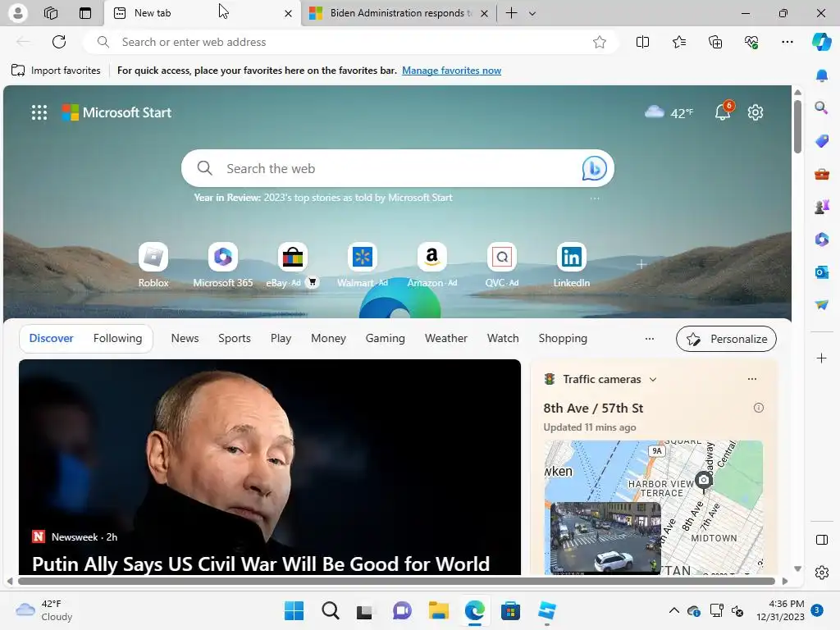Open the sidebar Tools briefcase icon

tap(822, 174)
